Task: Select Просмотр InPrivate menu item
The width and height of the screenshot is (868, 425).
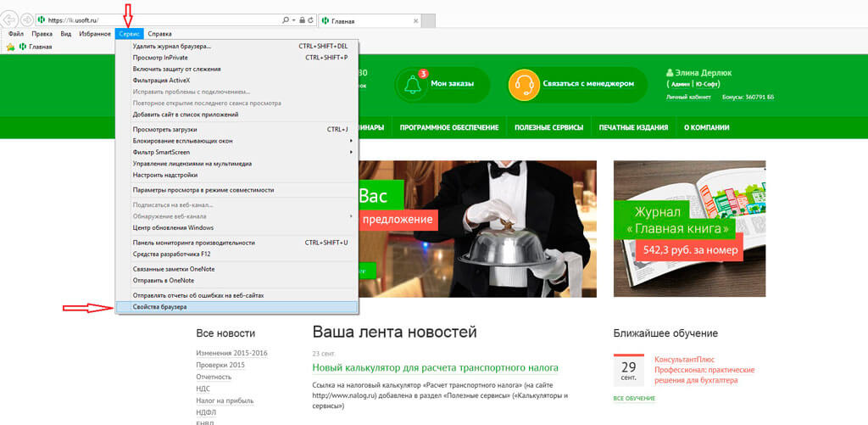Action: click(237, 58)
